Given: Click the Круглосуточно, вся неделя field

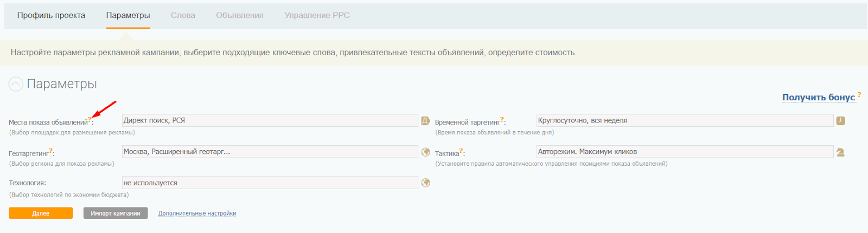Looking at the screenshot, I should coord(685,120).
